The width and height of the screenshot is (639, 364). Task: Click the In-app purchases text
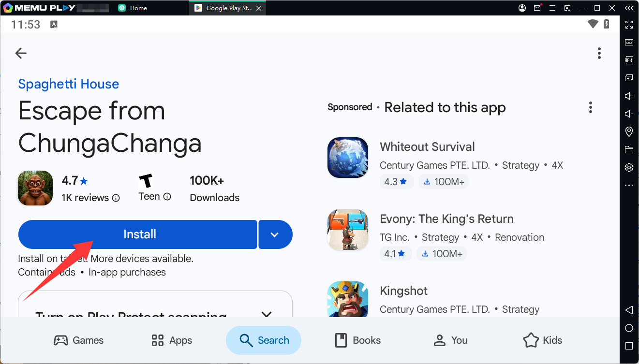coord(127,272)
